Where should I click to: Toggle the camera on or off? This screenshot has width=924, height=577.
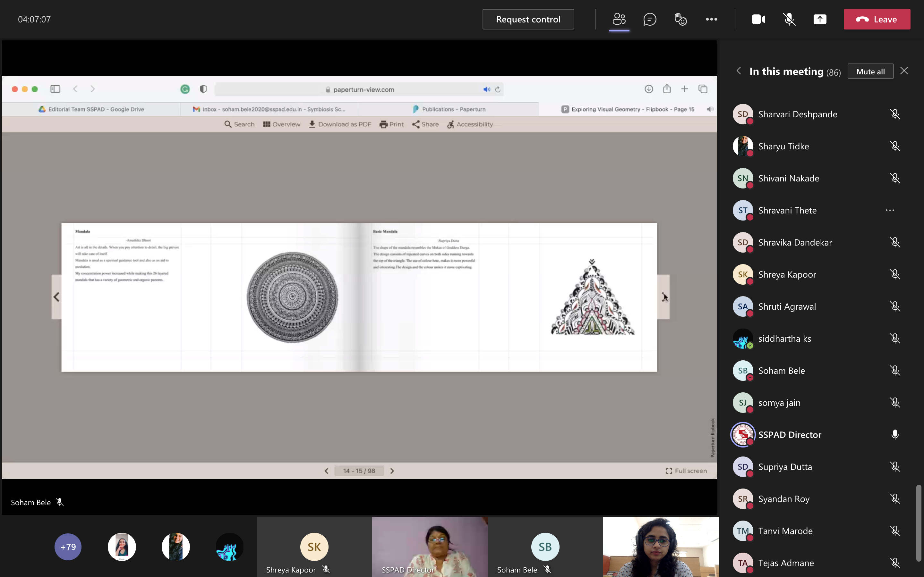coord(758,19)
